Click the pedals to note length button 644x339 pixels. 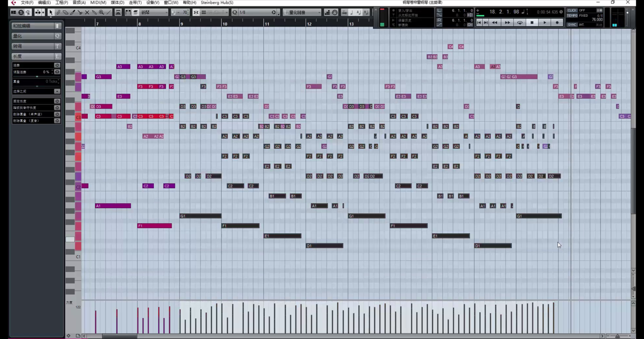pyautogui.click(x=57, y=108)
